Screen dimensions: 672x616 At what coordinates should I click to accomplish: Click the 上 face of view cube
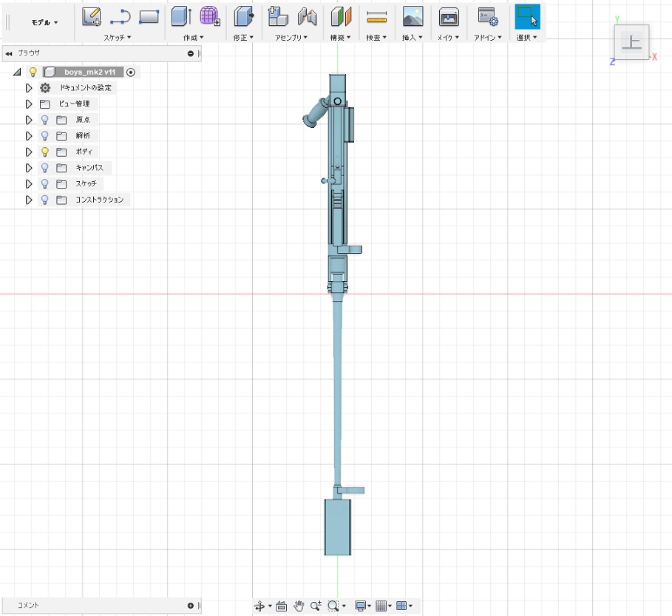(631, 43)
